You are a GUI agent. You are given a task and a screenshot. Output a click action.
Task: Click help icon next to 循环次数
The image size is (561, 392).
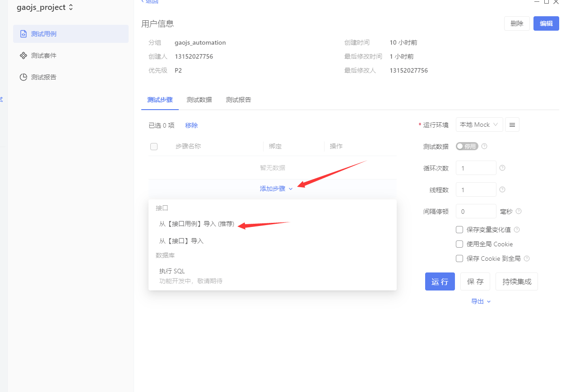[x=502, y=168]
